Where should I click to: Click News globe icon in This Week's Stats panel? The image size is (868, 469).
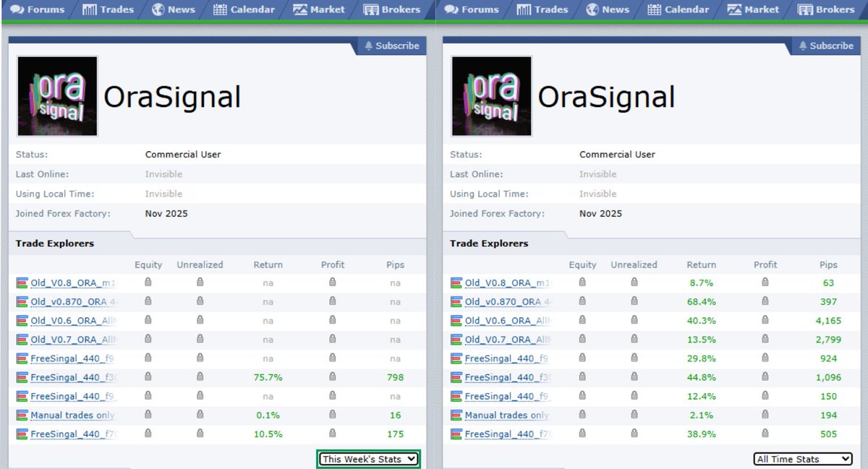(158, 10)
